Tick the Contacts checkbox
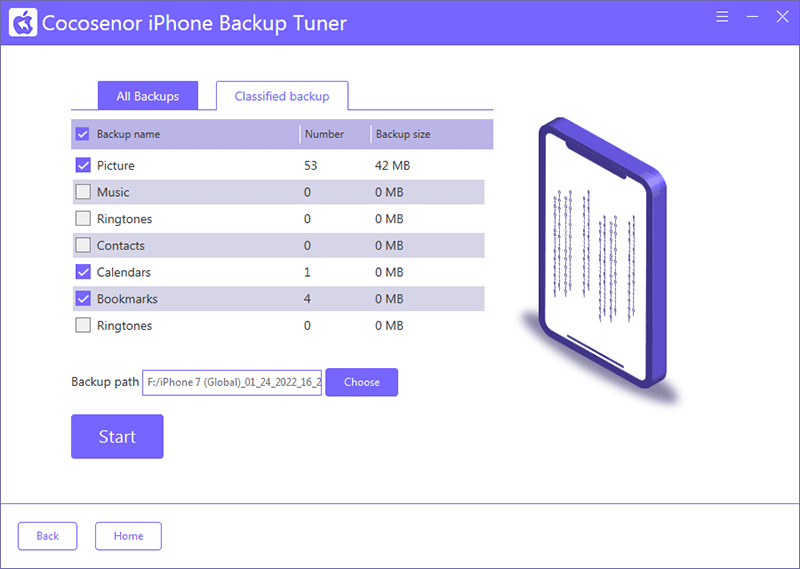800x569 pixels. click(83, 245)
